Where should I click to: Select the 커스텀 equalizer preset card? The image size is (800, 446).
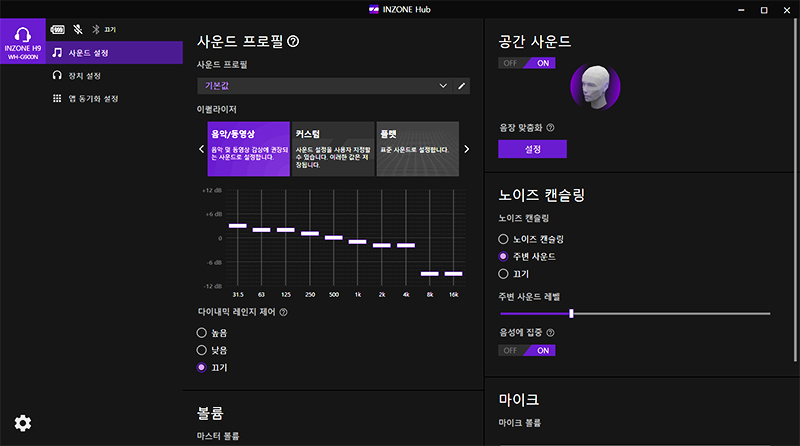[x=332, y=149]
